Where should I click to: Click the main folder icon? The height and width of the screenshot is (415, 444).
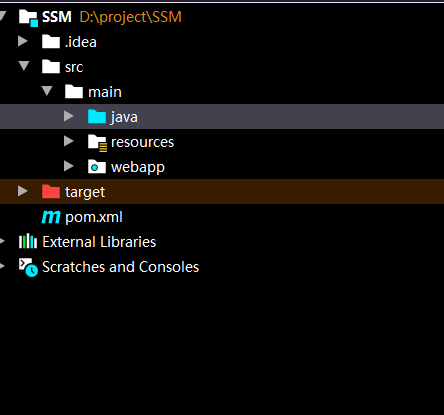coord(74,92)
